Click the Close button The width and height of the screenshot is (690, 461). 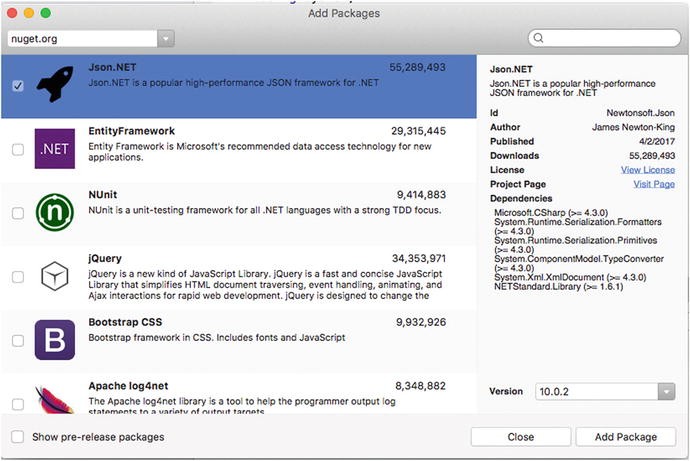521,437
